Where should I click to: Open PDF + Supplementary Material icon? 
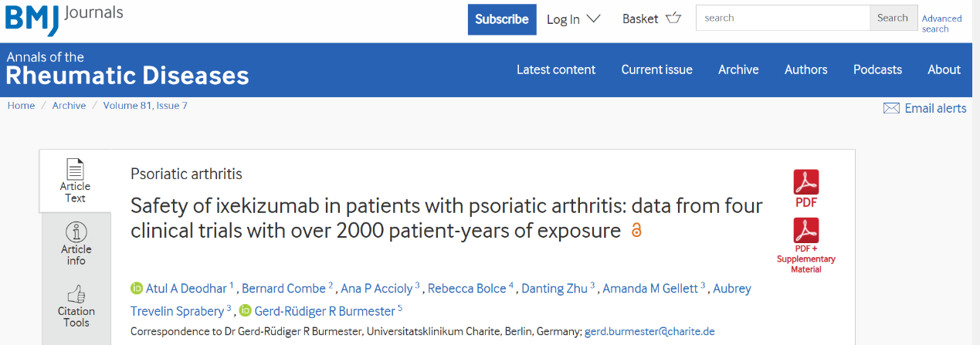click(x=806, y=231)
